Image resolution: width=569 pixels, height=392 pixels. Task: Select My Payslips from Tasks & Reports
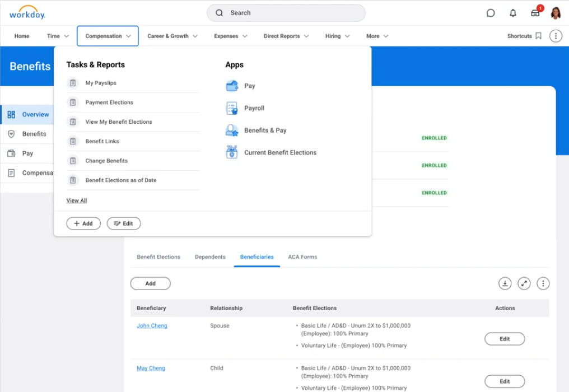[101, 83]
